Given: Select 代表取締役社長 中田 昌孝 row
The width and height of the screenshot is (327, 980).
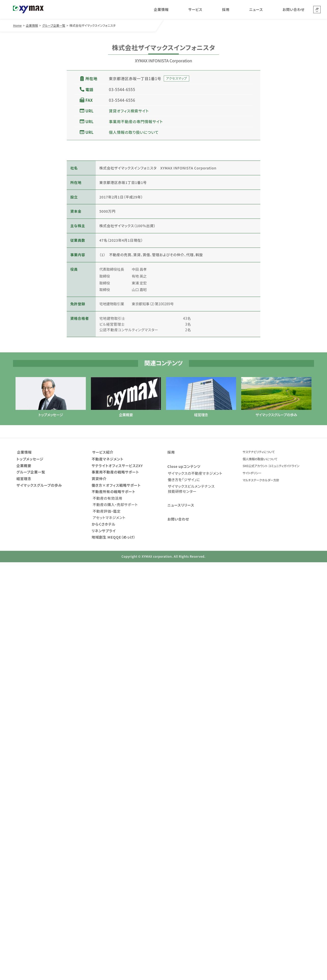Looking at the screenshot, I should click(x=123, y=269).
